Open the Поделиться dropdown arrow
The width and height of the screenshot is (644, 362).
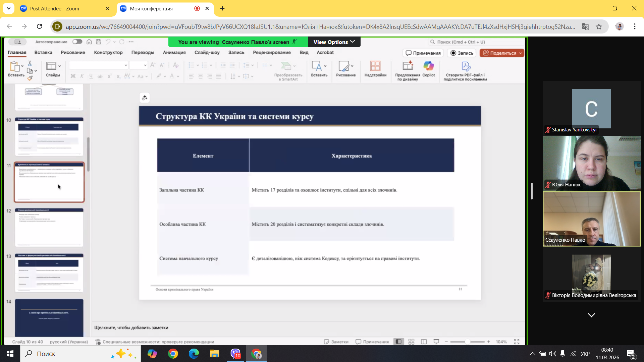click(x=521, y=53)
